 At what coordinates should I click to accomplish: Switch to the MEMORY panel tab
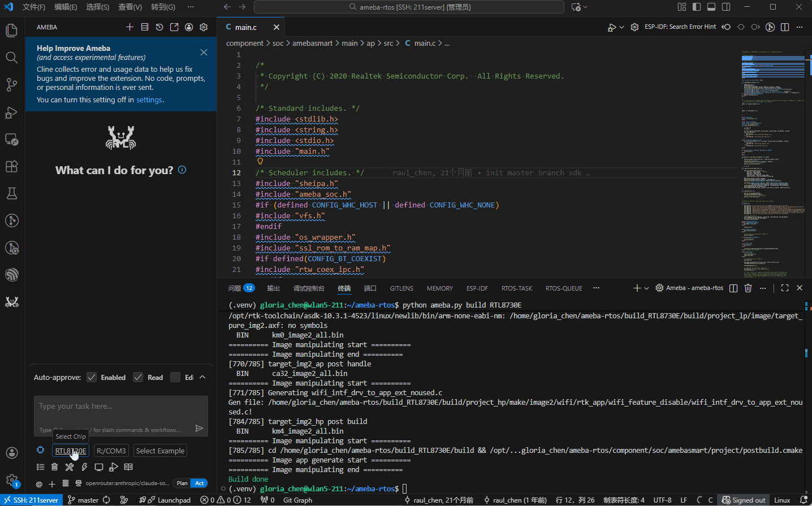pos(439,288)
